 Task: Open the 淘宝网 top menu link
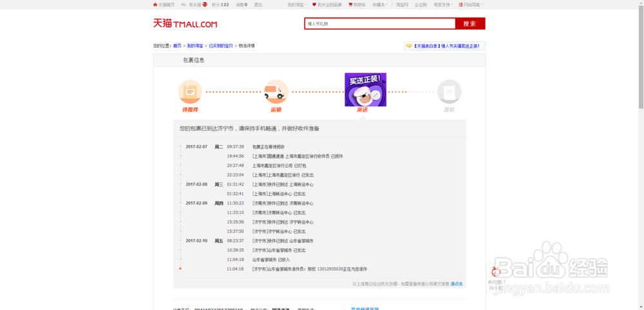[402, 5]
